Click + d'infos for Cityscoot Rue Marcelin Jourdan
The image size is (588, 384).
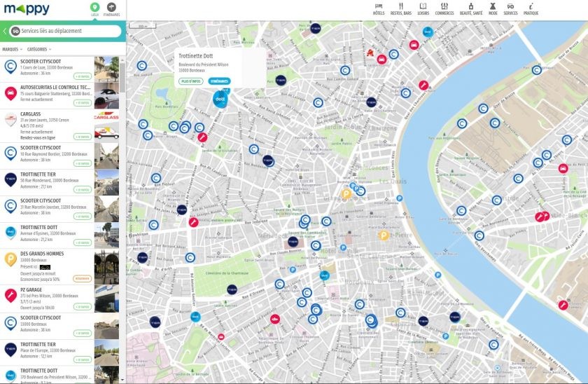pos(83,217)
